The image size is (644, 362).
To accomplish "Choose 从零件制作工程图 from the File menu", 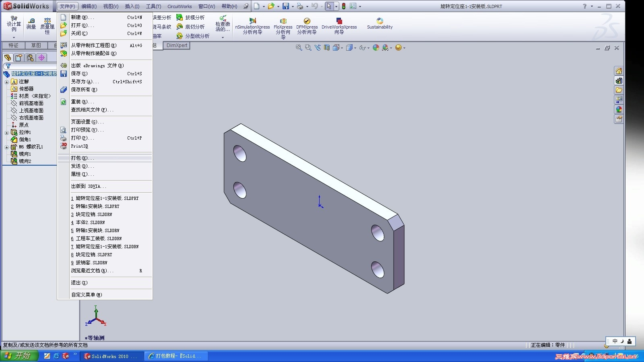I will click(105, 45).
